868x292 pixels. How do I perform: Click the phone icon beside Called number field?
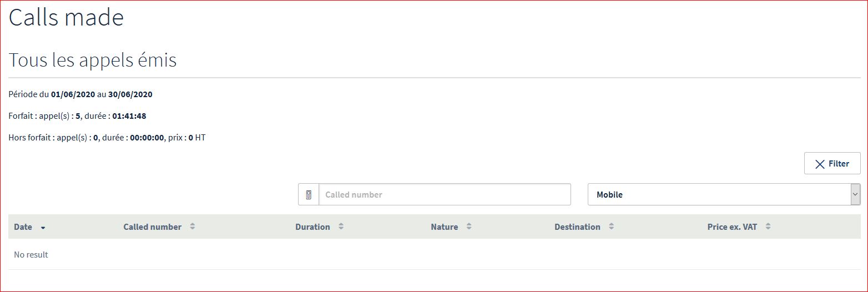coord(309,195)
